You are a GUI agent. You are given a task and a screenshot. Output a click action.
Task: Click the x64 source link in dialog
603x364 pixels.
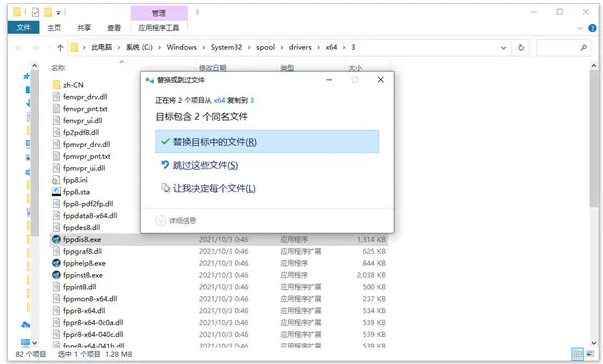coord(219,100)
